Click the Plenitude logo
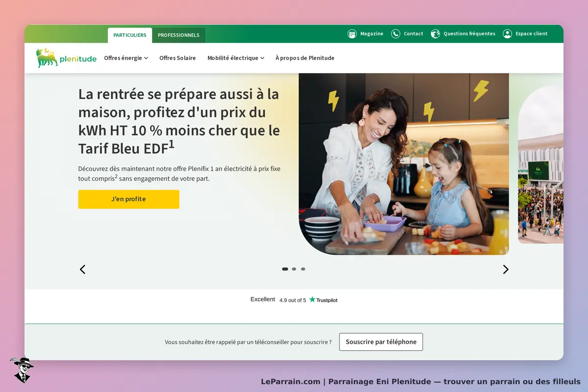This screenshot has height=392, width=588. pos(66,58)
